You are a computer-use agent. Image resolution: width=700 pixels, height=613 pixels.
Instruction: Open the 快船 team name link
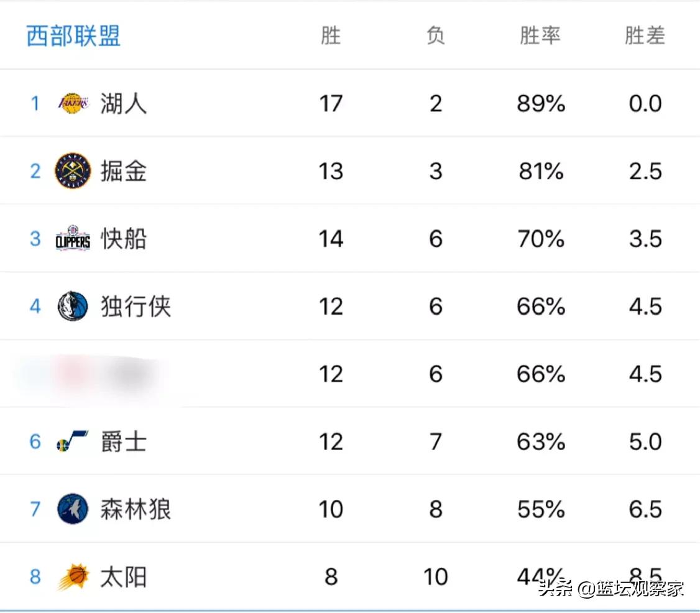pyautogui.click(x=124, y=239)
